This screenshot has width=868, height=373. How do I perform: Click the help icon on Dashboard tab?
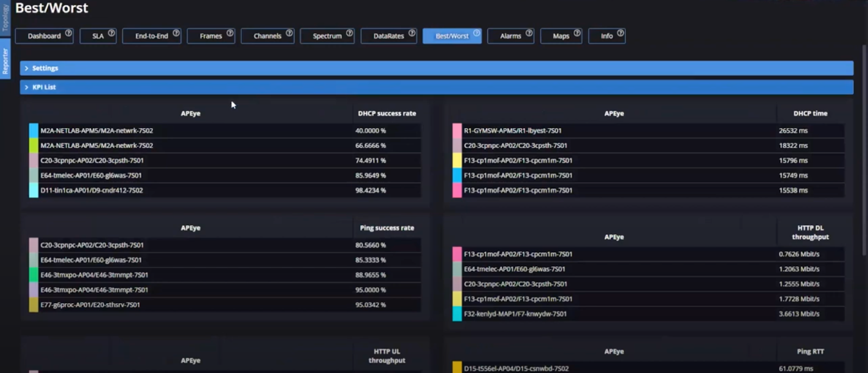coord(68,33)
